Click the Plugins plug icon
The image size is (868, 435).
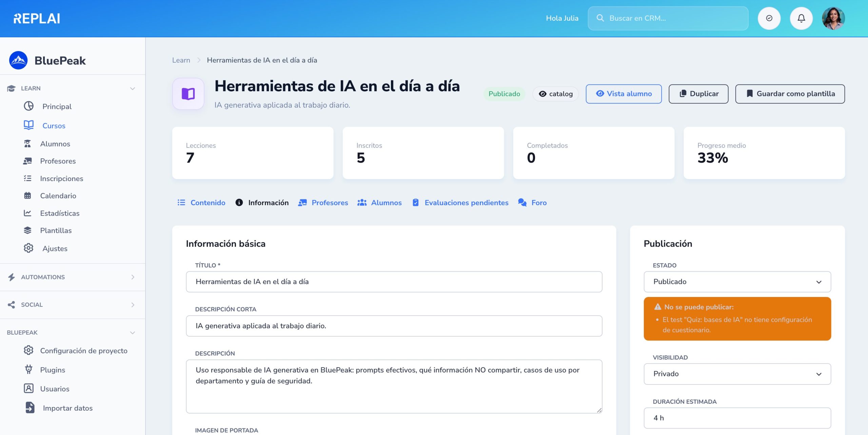28,370
